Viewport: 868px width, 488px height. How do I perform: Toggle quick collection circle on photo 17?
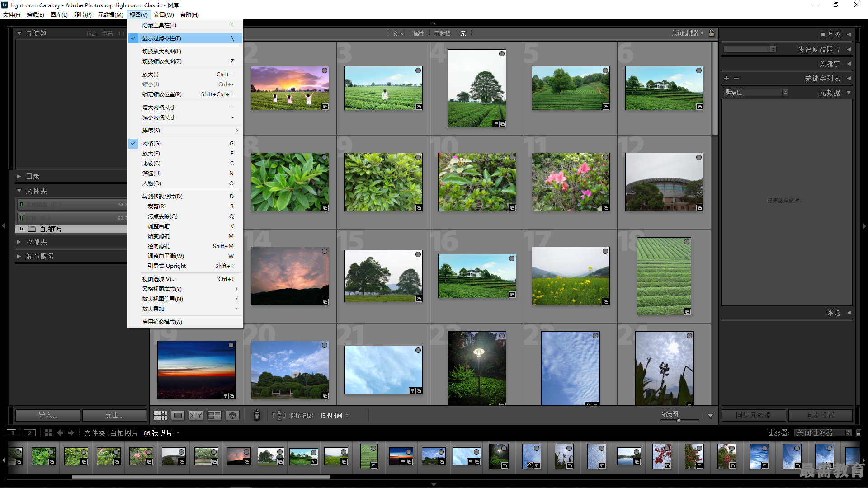coord(605,251)
